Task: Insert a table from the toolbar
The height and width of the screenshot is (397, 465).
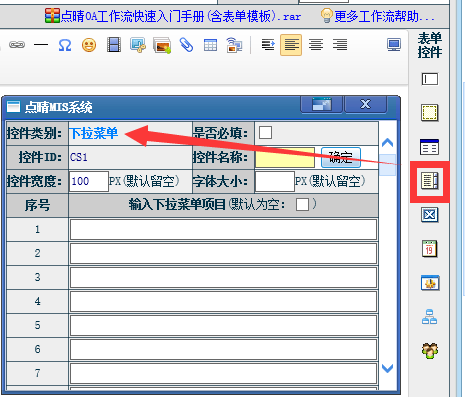Action: (x=210, y=45)
